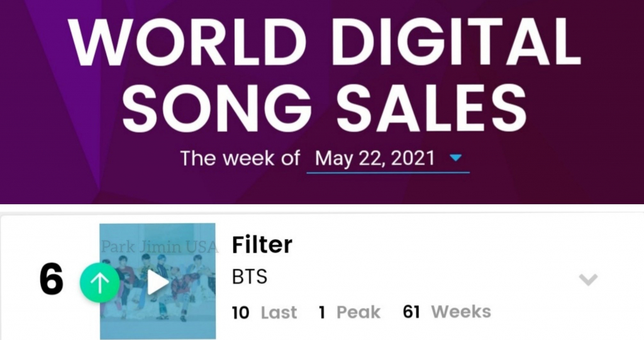This screenshot has width=644, height=340.
Task: Play the Filter song preview
Action: coord(158,283)
